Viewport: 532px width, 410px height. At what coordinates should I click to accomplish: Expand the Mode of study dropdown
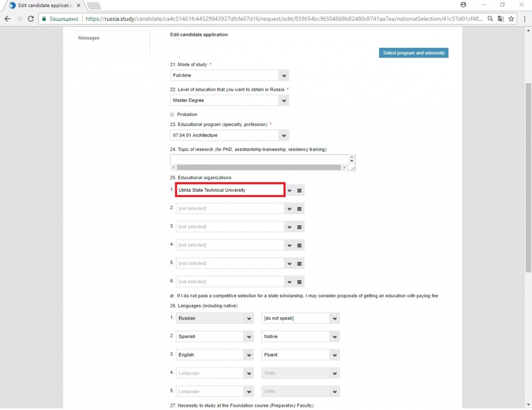(230, 75)
